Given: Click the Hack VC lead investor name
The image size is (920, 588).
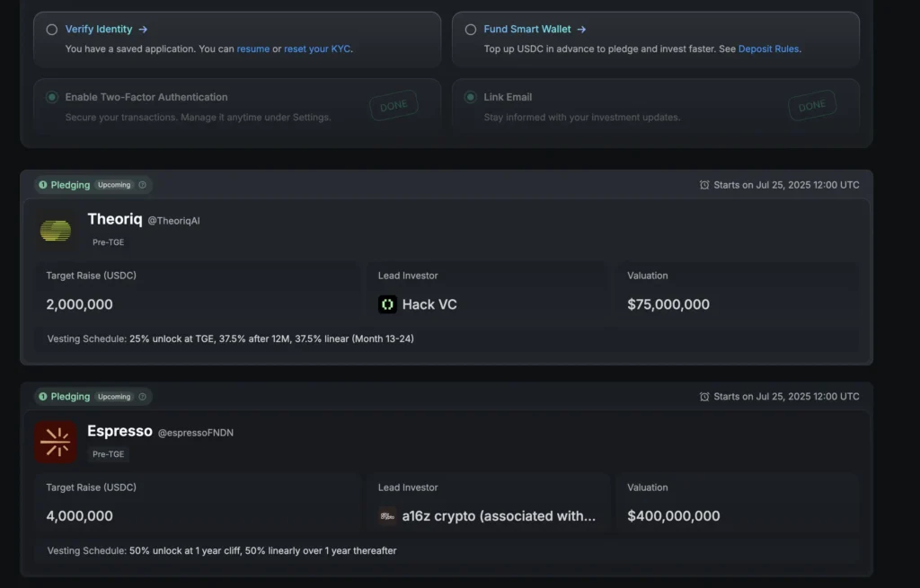Looking at the screenshot, I should (x=429, y=304).
